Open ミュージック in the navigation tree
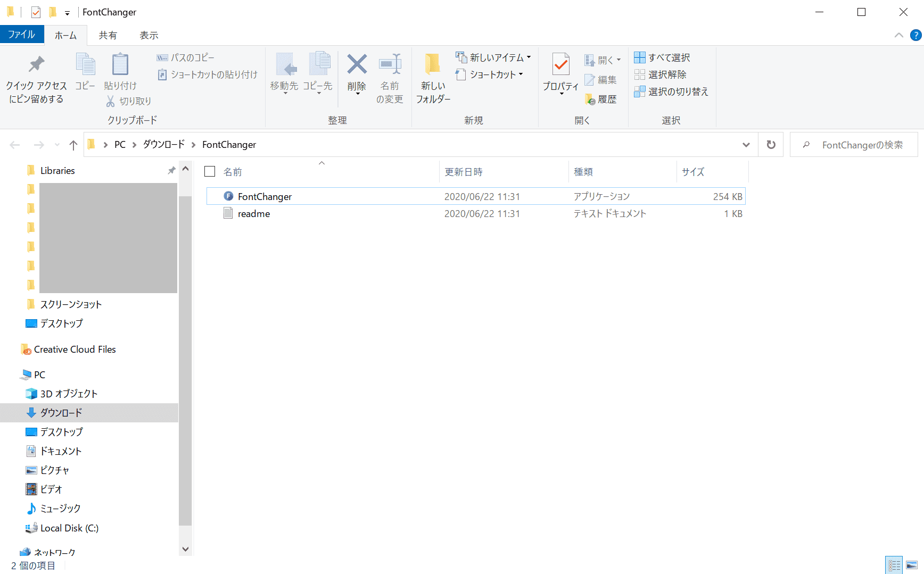 pyautogui.click(x=60, y=509)
